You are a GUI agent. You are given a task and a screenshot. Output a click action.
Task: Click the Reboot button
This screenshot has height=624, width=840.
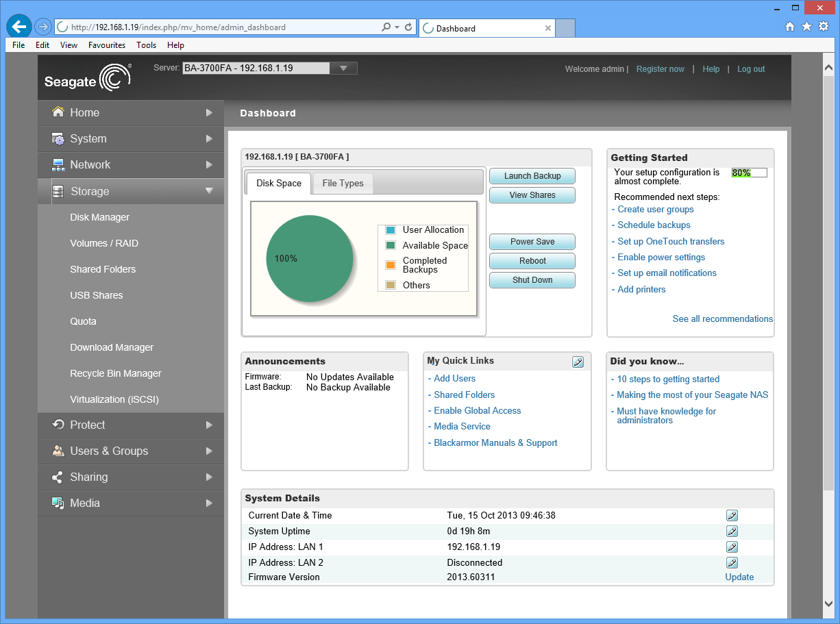pyautogui.click(x=532, y=261)
